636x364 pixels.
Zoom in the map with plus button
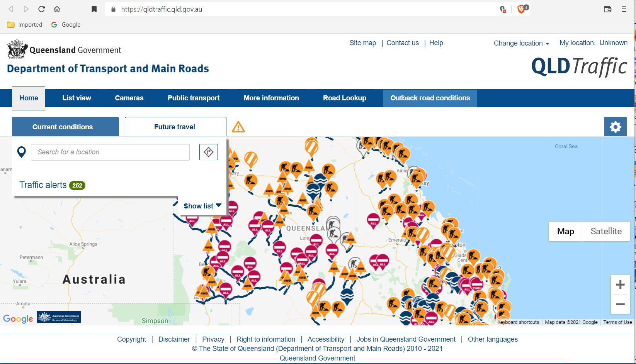coord(620,285)
